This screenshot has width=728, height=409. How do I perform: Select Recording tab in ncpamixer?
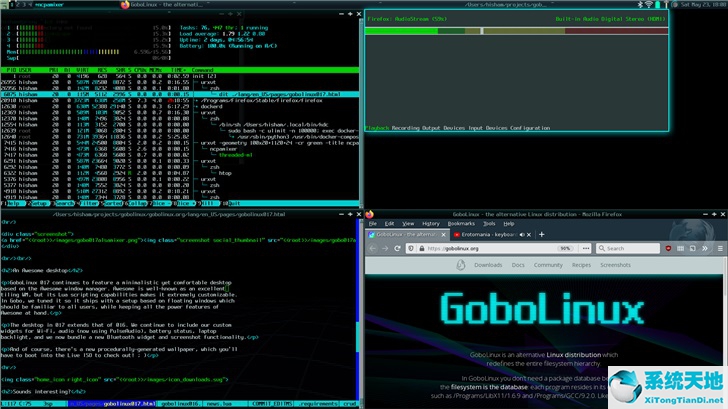pyautogui.click(x=405, y=128)
